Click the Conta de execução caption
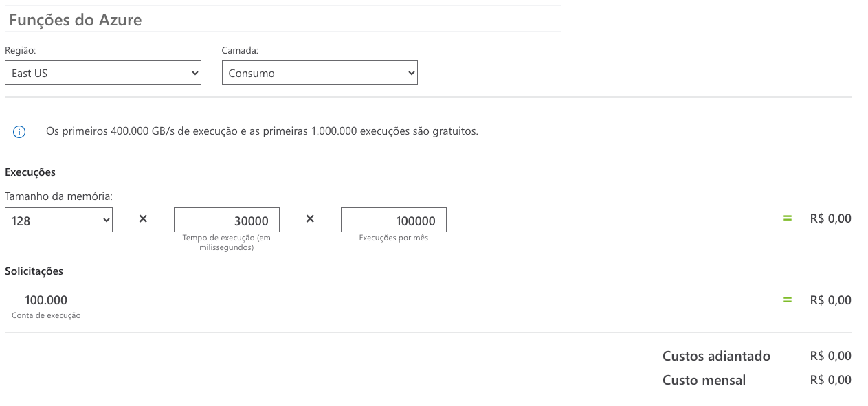This screenshot has width=868, height=406. 46,315
